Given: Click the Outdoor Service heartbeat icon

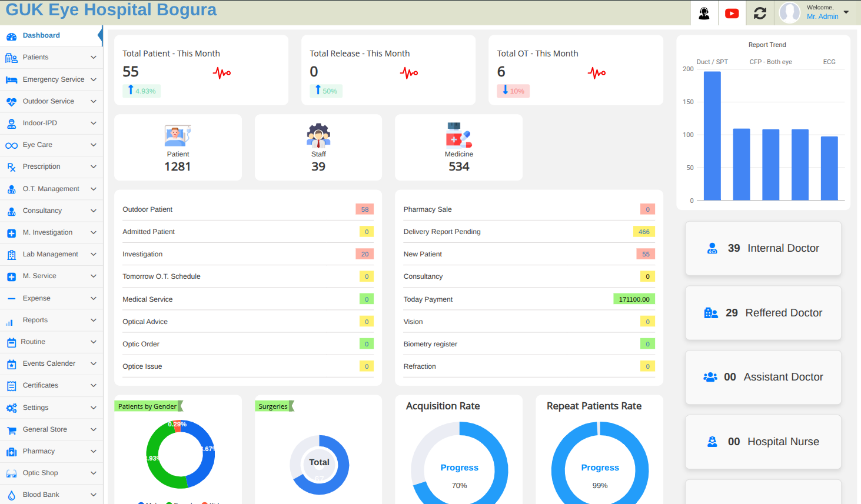Looking at the screenshot, I should [x=11, y=102].
